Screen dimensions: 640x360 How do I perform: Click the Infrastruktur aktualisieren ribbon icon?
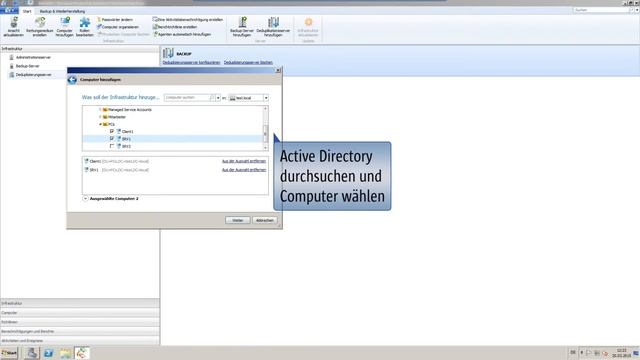(308, 27)
